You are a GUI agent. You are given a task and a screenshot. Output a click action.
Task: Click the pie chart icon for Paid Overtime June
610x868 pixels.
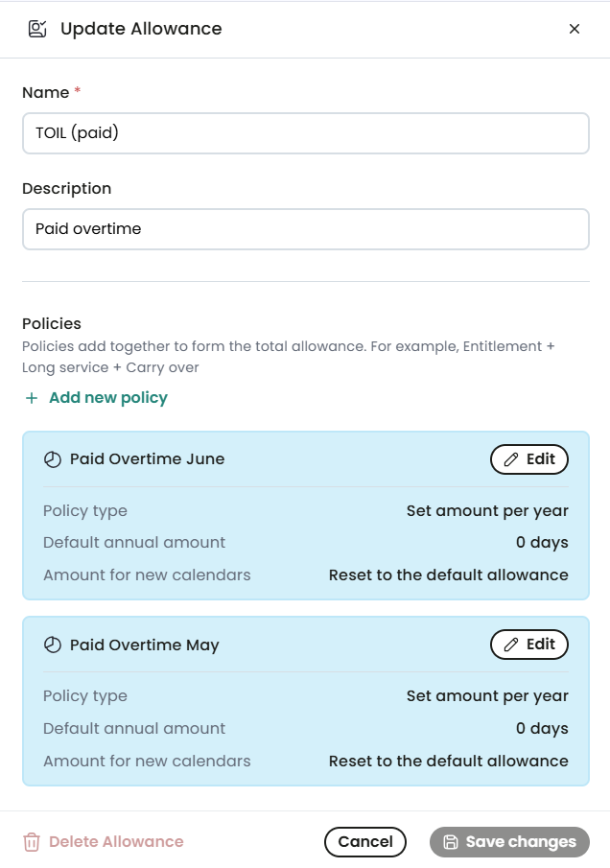[53, 459]
